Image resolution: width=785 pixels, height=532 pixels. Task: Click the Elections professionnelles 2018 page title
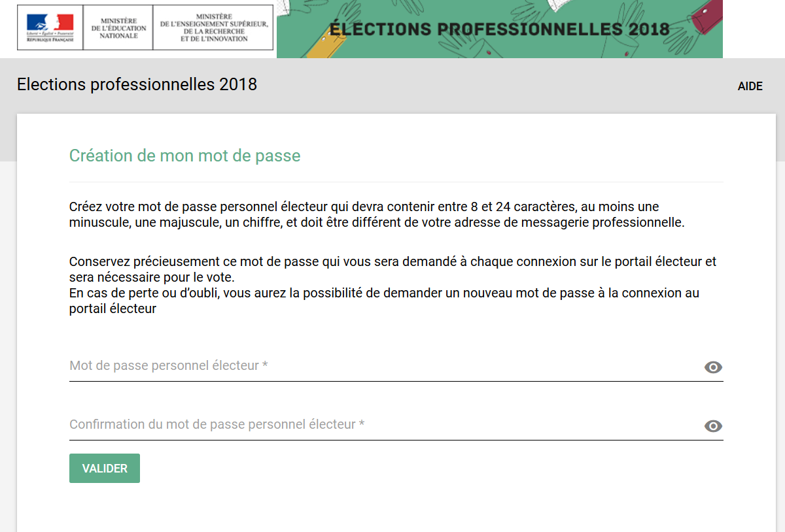pos(137,84)
